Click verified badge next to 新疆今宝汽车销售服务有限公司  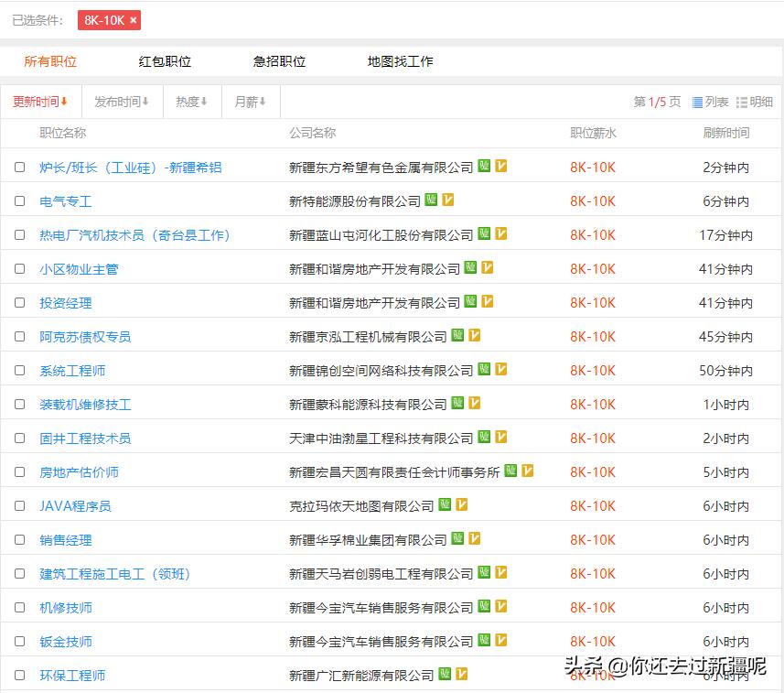pos(483,606)
